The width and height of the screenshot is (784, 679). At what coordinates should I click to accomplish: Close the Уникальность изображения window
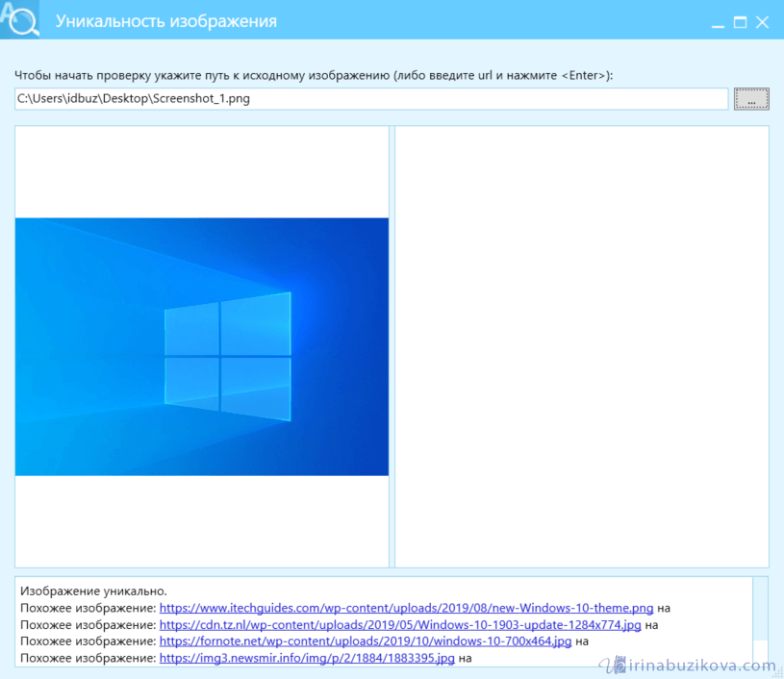(x=763, y=21)
